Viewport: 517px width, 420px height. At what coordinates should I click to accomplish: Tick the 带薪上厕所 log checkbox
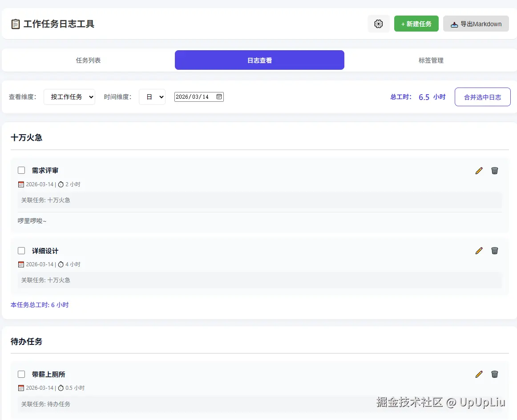tap(21, 374)
